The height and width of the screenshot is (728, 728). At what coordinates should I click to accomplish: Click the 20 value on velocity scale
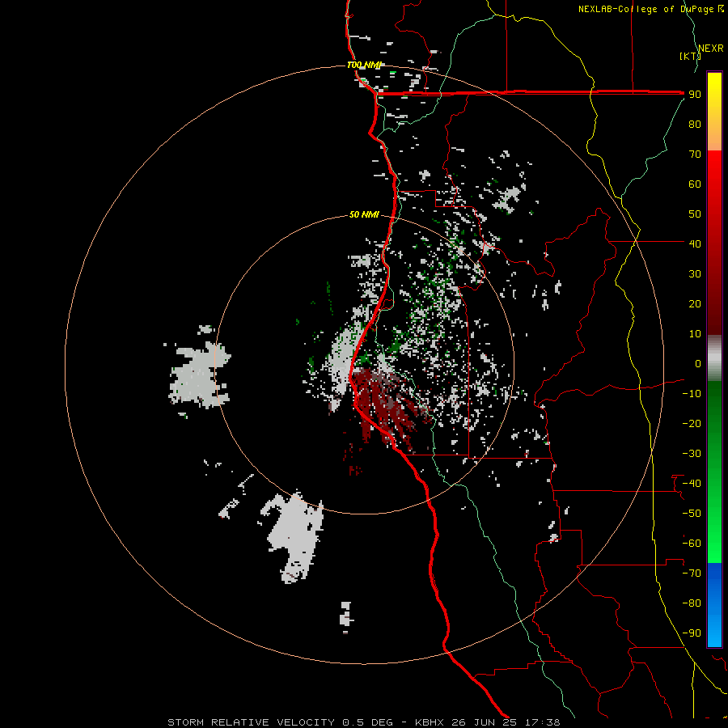[695, 304]
